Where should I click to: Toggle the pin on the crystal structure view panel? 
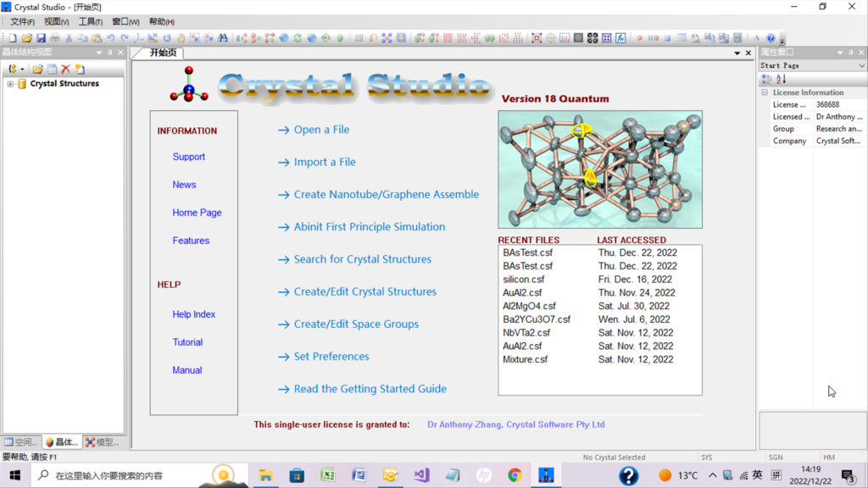pos(110,53)
